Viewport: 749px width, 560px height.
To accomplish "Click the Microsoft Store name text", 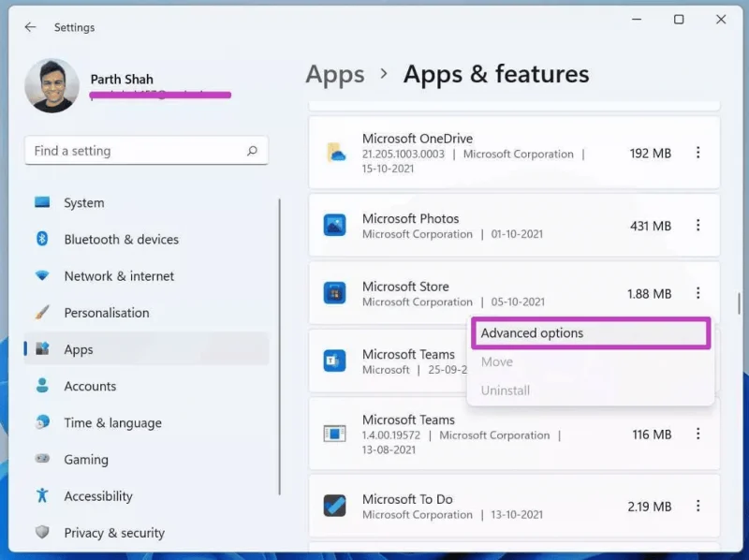I will click(405, 287).
